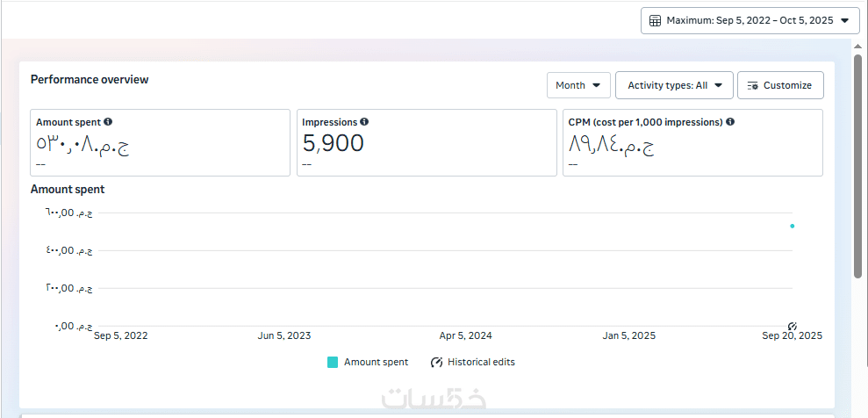Toggle the Historical edits legend label
Viewport: 868px width, 418px height.
pos(481,362)
